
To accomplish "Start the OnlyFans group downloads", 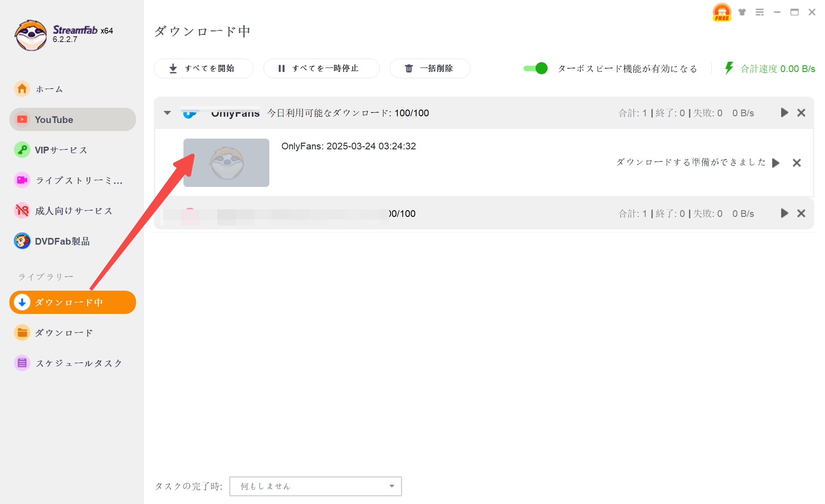I will tap(784, 113).
